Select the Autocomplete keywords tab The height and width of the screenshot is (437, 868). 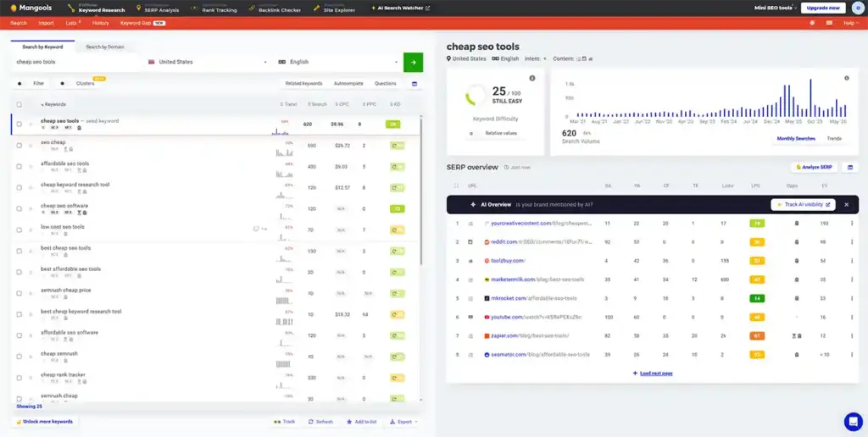tap(348, 84)
